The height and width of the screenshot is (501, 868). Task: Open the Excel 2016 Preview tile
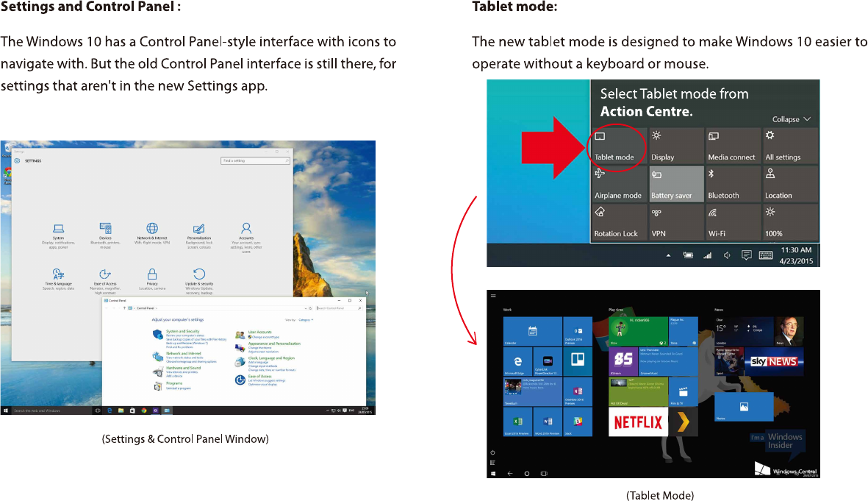[x=517, y=422]
